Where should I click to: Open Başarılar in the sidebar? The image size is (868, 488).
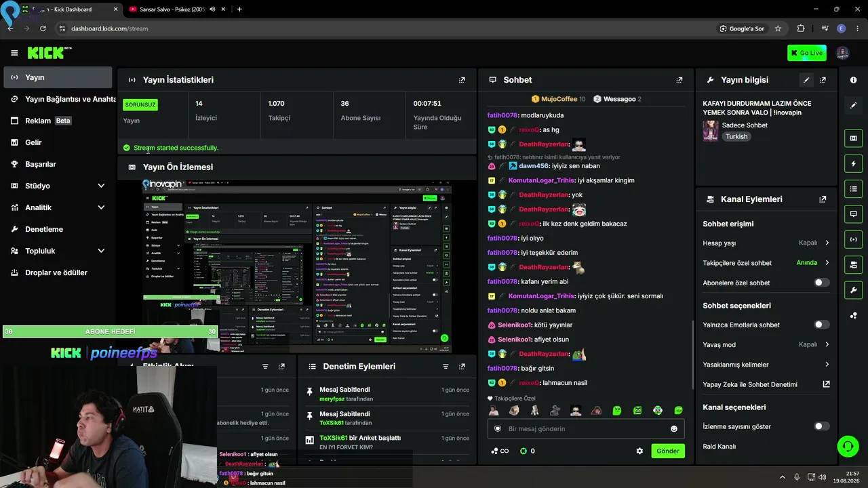point(58,164)
